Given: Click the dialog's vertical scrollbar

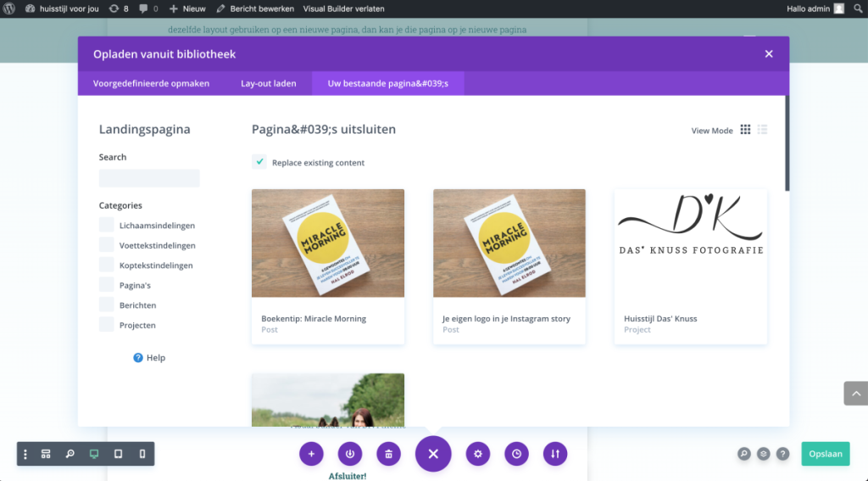Looking at the screenshot, I should coord(787,143).
